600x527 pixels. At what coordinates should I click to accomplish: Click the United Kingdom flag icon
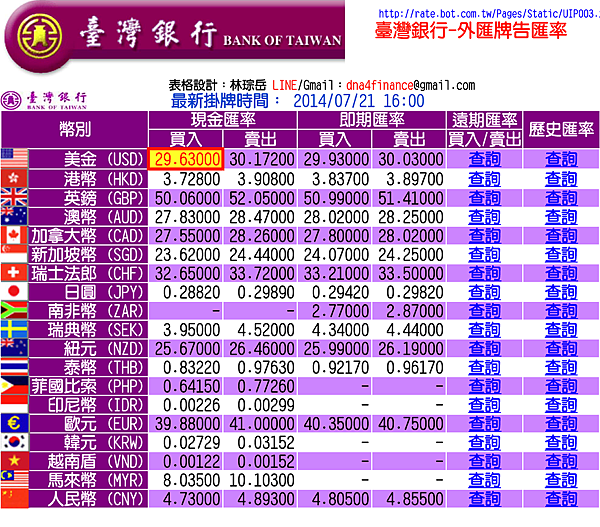point(14,197)
